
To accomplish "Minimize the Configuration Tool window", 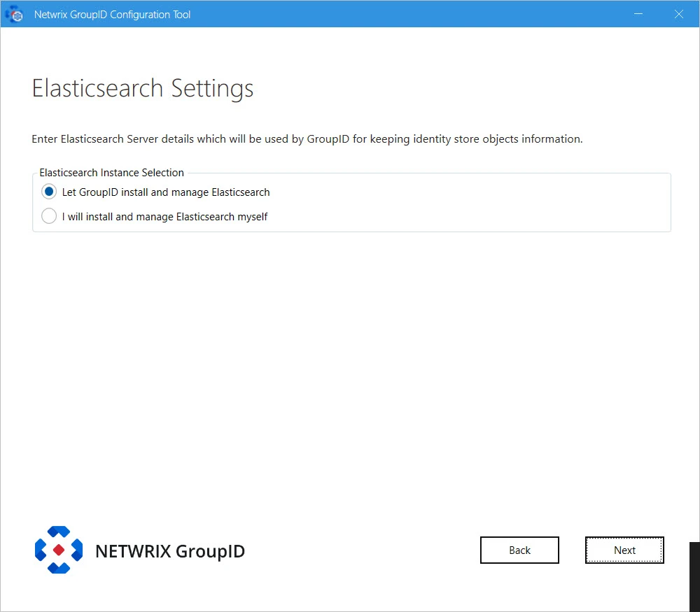I will pyautogui.click(x=638, y=14).
